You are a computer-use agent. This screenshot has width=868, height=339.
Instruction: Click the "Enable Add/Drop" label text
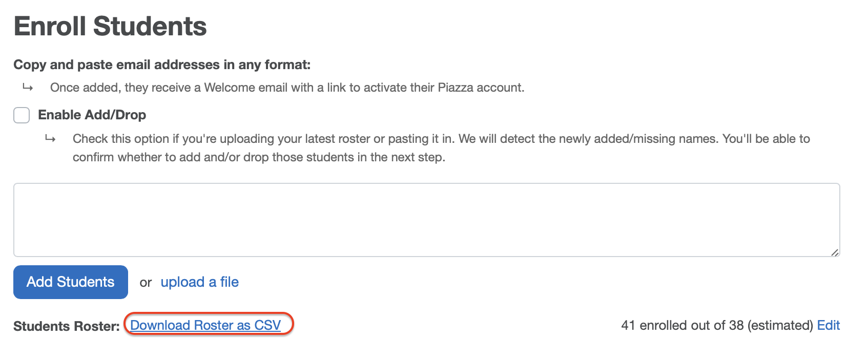pos(92,115)
